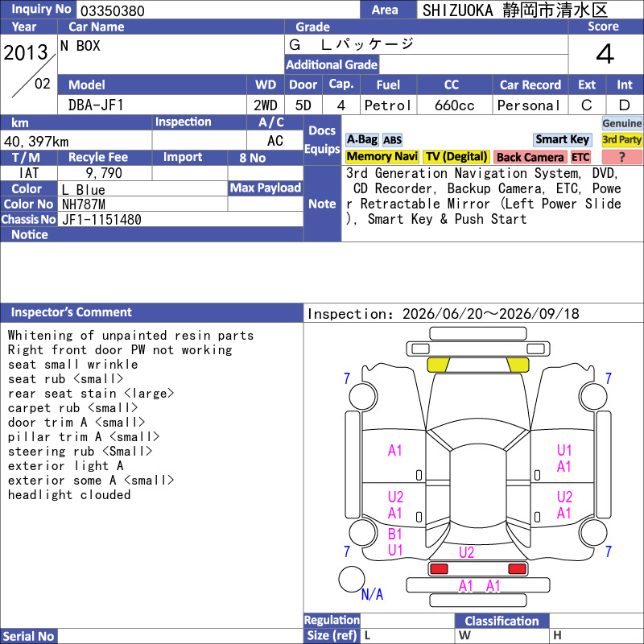Click comment 'exterior light A'

[x=65, y=466]
